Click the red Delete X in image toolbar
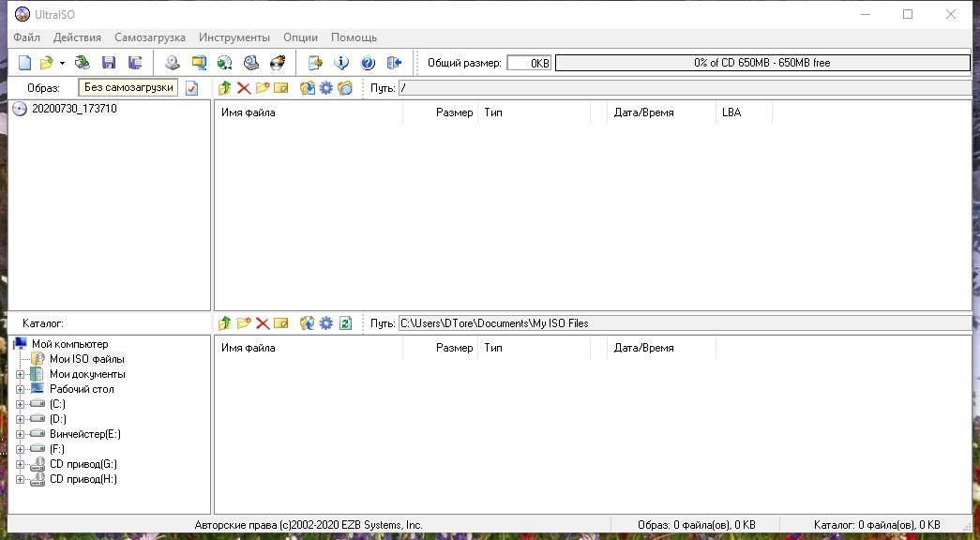Screen dimensions: 980x540 [244, 88]
